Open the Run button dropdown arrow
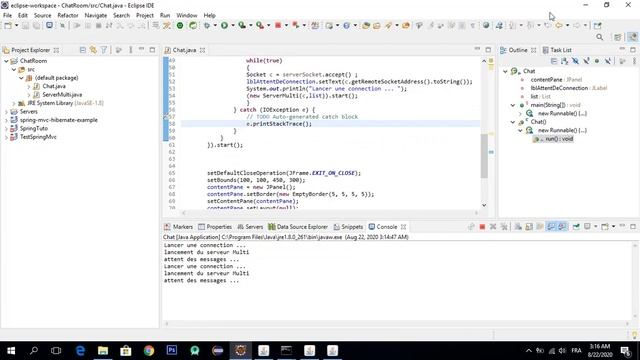The image size is (640, 360). tap(233, 25)
